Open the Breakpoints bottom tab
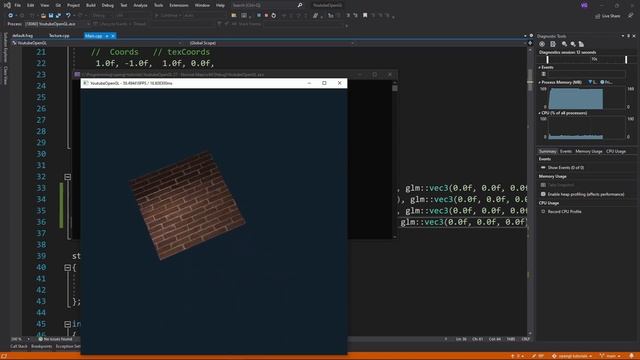The width and height of the screenshot is (640, 360). [42, 347]
